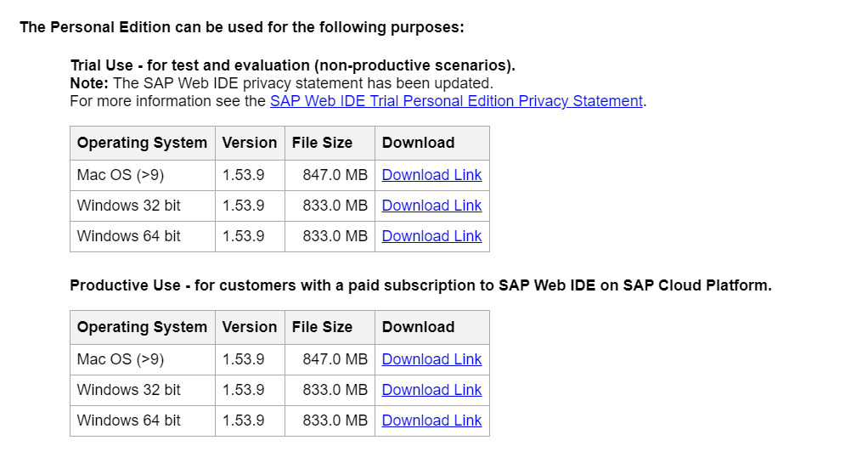
Task: Select Productive Use Windows 64 bit '1.53.9' cell
Action: coord(250,420)
